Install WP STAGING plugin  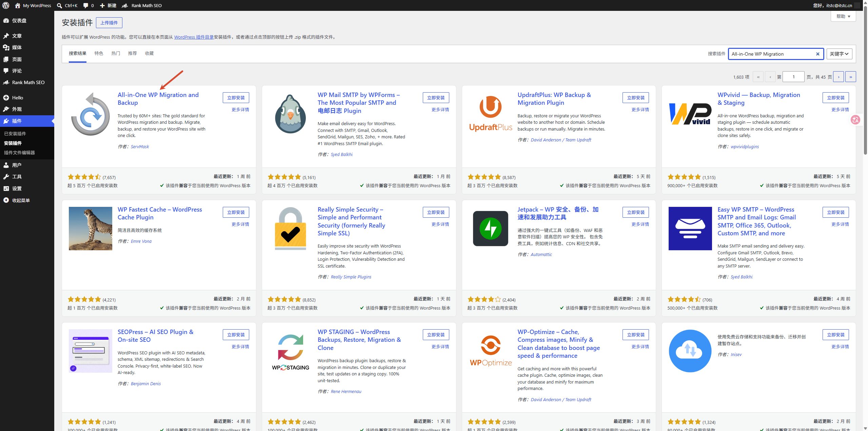click(436, 335)
